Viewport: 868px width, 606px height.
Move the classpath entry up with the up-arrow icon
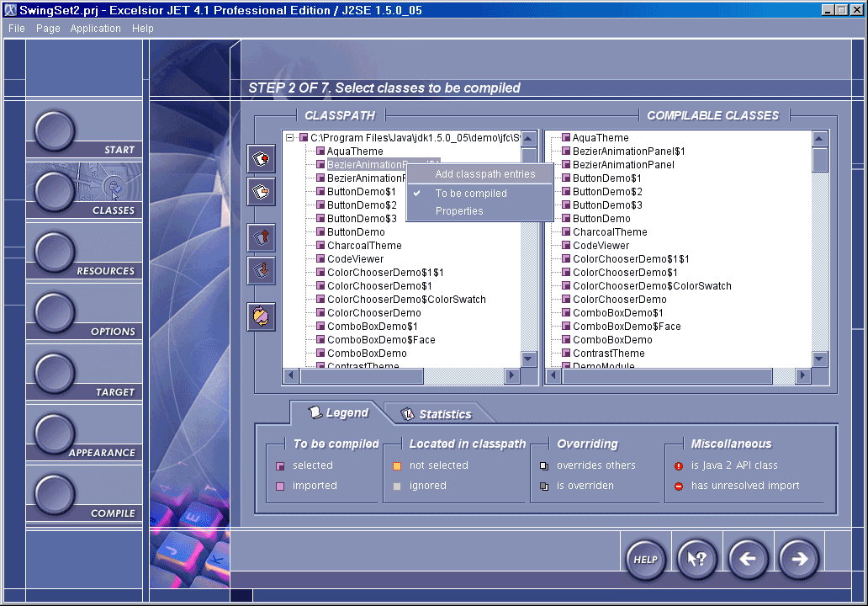point(262,238)
